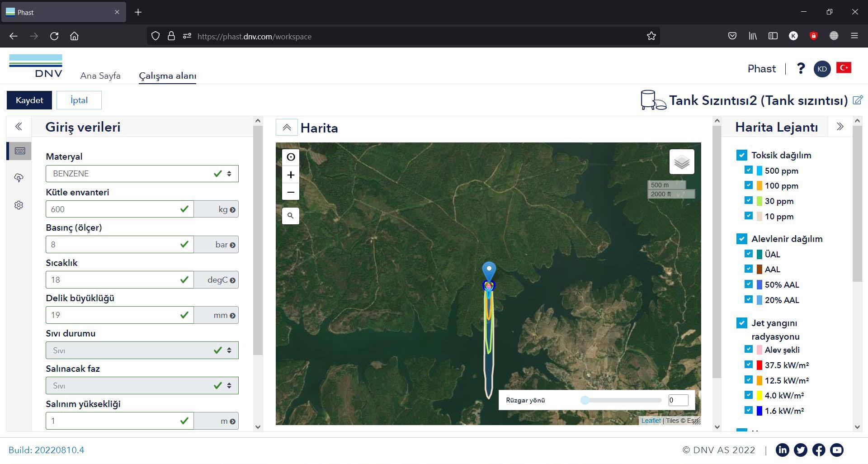Click the Kaydet save button
The width and height of the screenshot is (868, 464).
(x=29, y=100)
